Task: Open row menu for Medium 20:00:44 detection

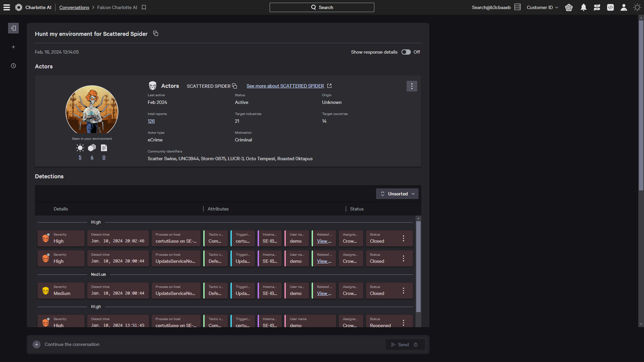Action: [x=404, y=291]
